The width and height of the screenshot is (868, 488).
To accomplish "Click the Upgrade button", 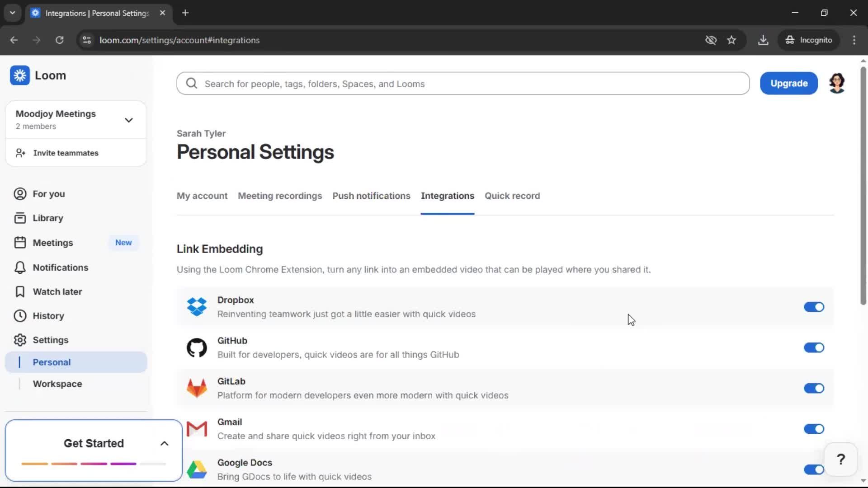I will pos(788,83).
